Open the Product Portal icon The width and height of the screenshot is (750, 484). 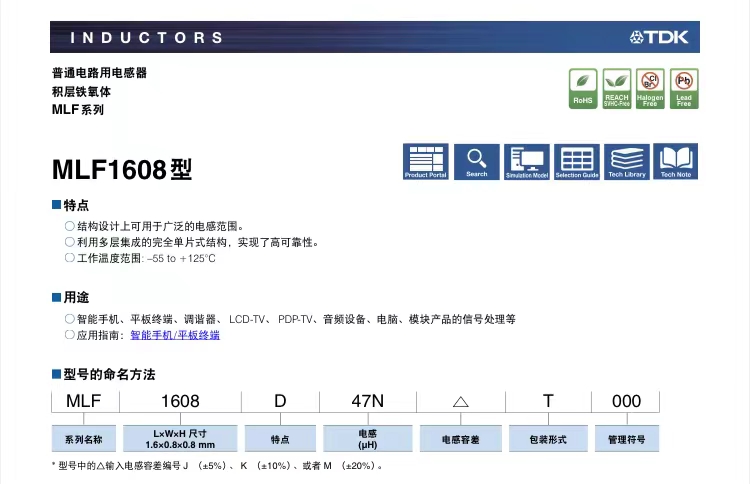(x=425, y=161)
